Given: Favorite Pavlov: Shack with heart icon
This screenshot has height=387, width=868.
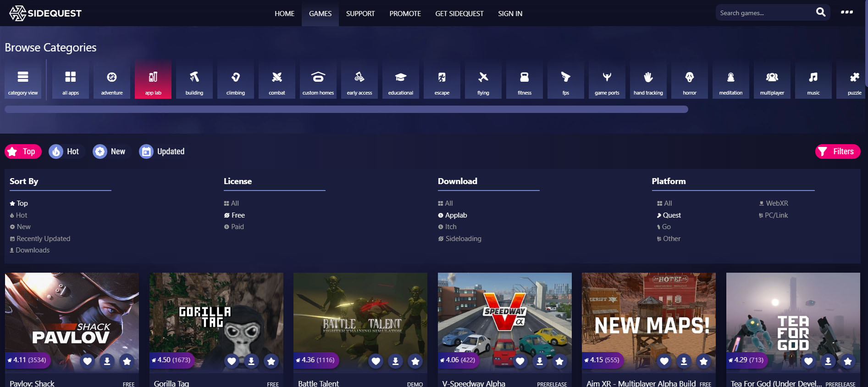Looking at the screenshot, I should (87, 361).
